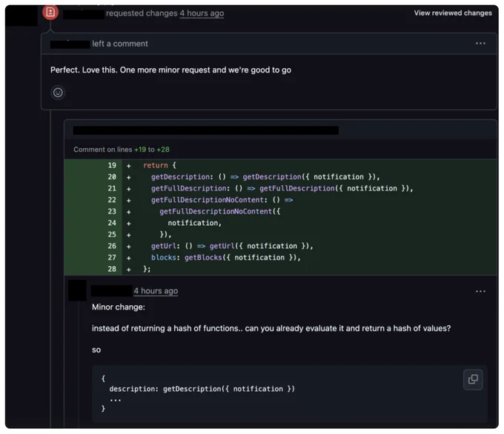Click 'notification,' code on line 24
504x434 pixels.
(194, 223)
